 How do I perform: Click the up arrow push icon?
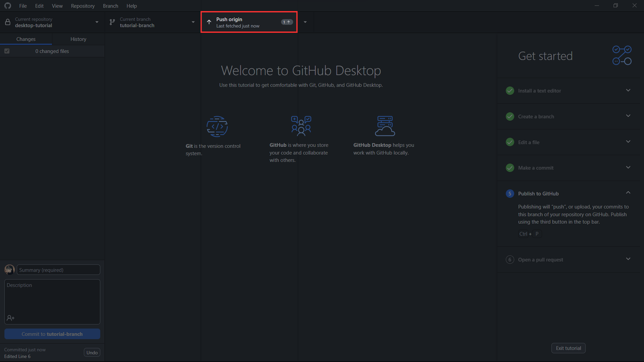(x=209, y=22)
